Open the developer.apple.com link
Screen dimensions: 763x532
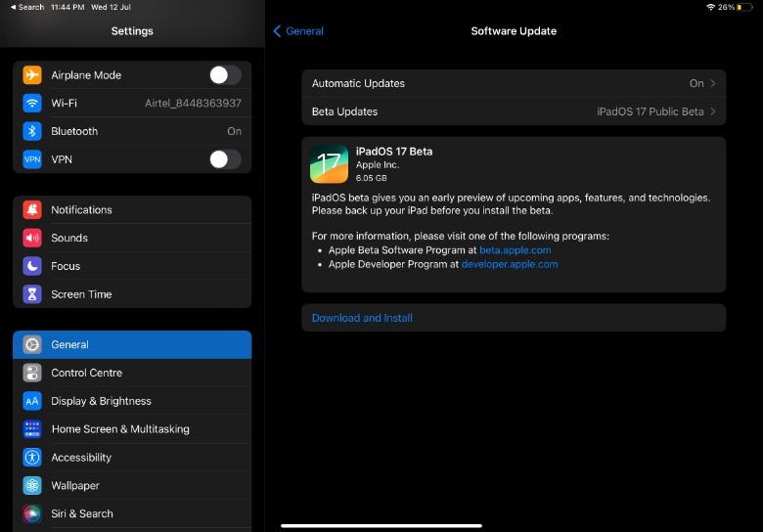(510, 264)
